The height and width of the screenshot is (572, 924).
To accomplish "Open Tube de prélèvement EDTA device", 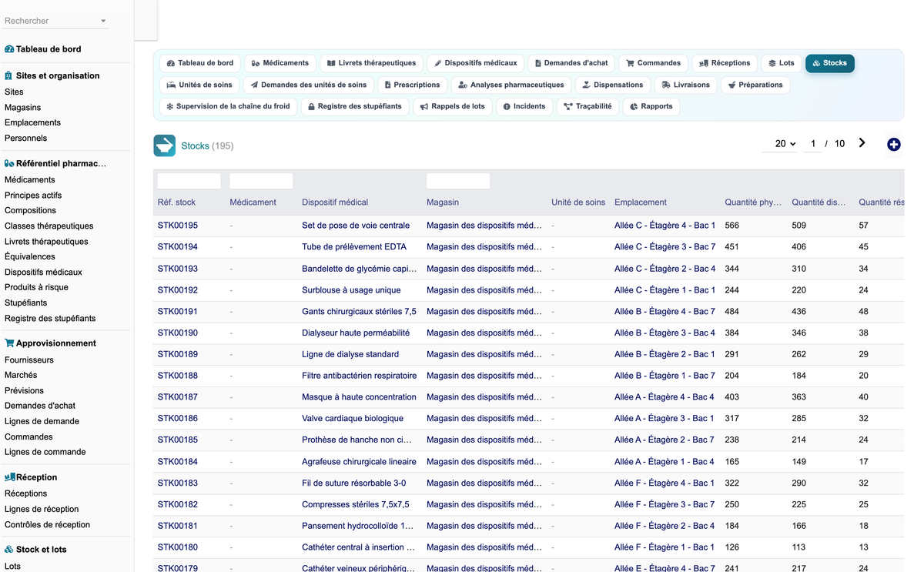I will pyautogui.click(x=354, y=247).
